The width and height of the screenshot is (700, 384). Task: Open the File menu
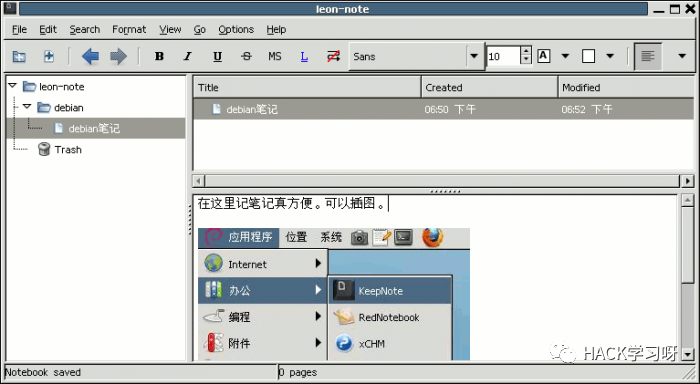coord(19,29)
